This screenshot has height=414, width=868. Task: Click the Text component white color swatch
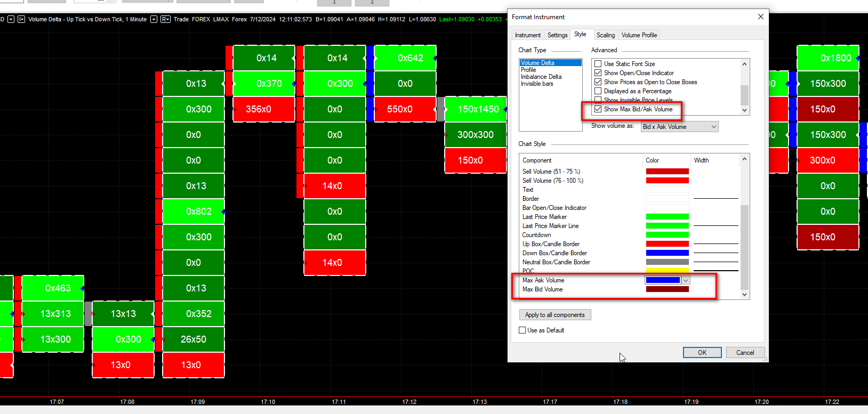click(x=667, y=190)
